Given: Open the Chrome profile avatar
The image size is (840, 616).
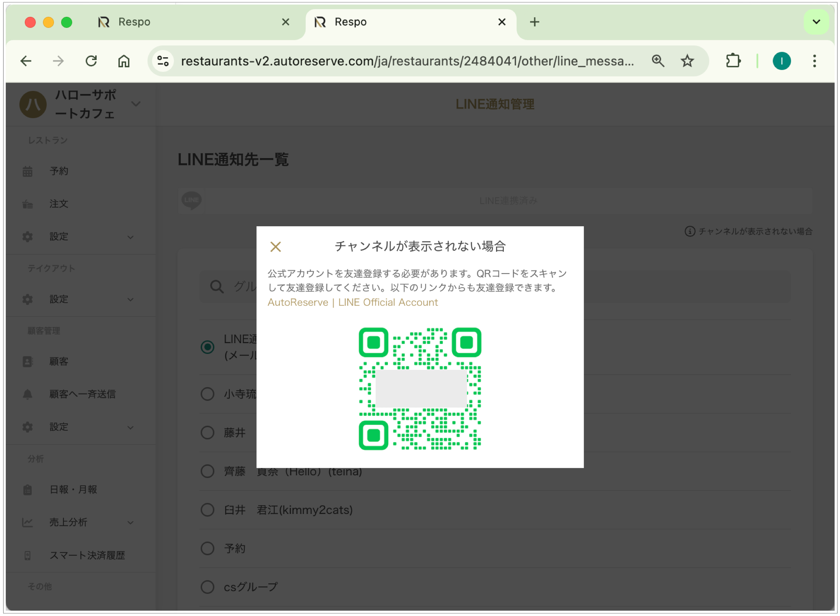Looking at the screenshot, I should (x=782, y=61).
